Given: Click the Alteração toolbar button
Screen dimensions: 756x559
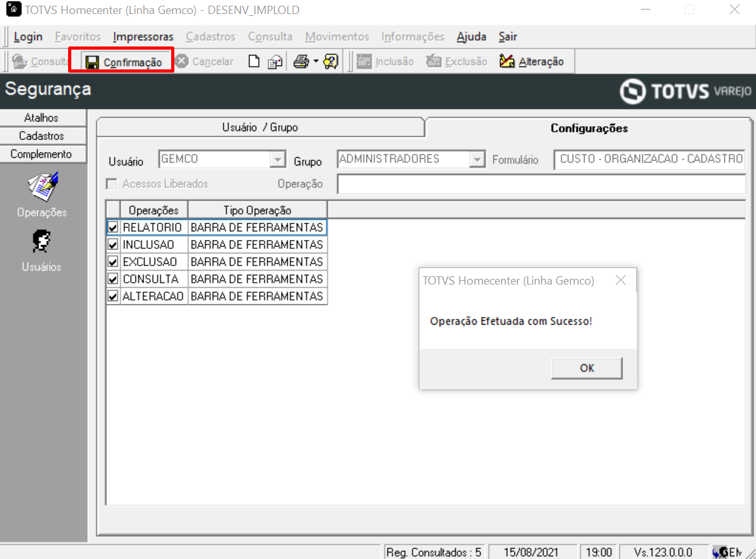Looking at the screenshot, I should click(x=531, y=62).
